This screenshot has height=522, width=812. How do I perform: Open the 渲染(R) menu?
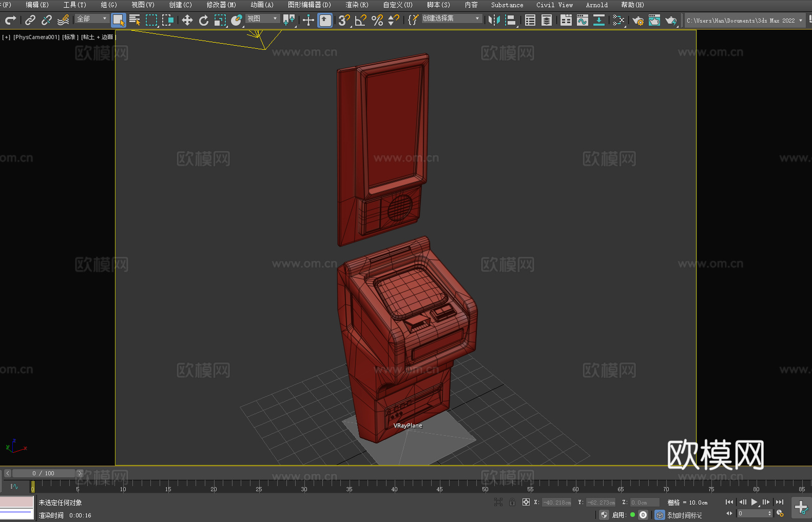[357, 5]
